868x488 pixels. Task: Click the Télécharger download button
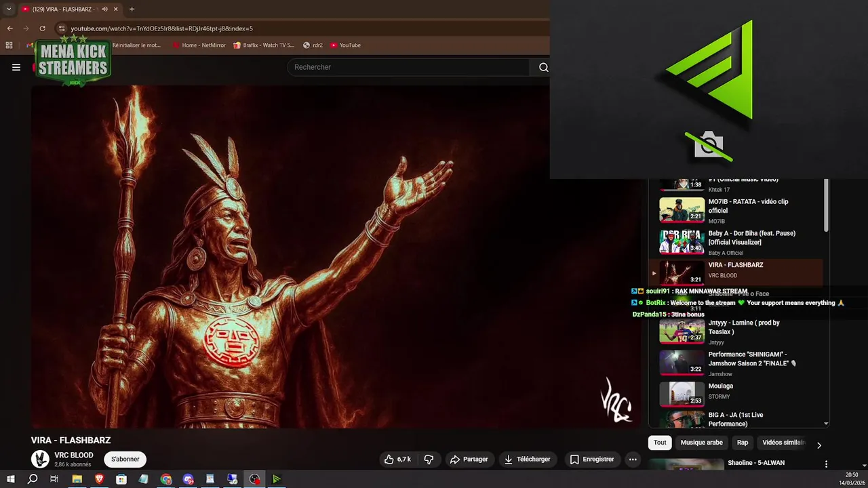point(527,460)
